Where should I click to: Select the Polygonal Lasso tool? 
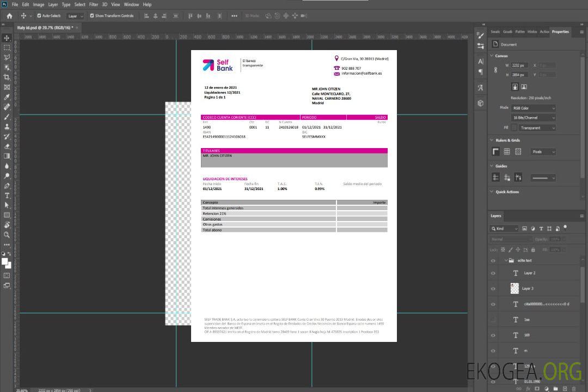[7, 57]
